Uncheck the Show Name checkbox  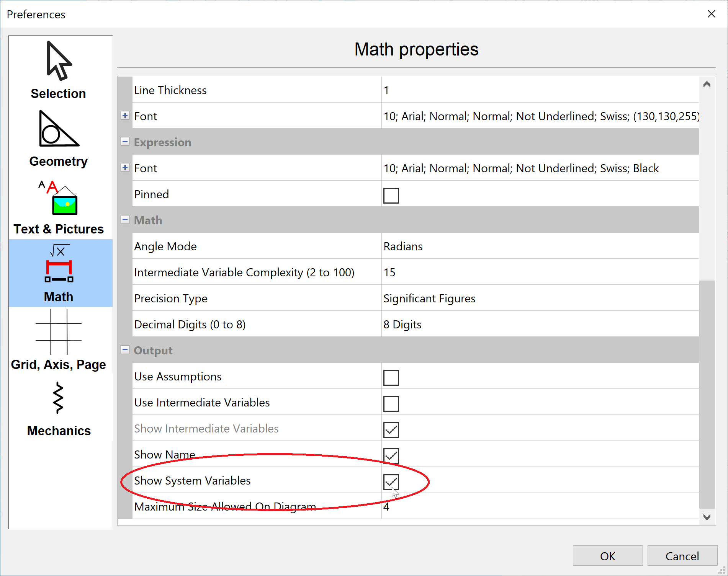click(x=391, y=456)
